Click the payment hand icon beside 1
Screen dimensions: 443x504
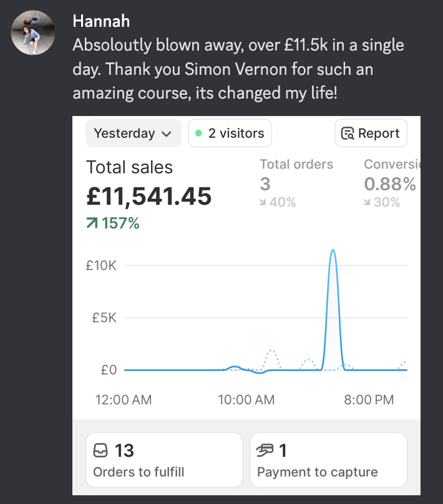[x=265, y=450]
